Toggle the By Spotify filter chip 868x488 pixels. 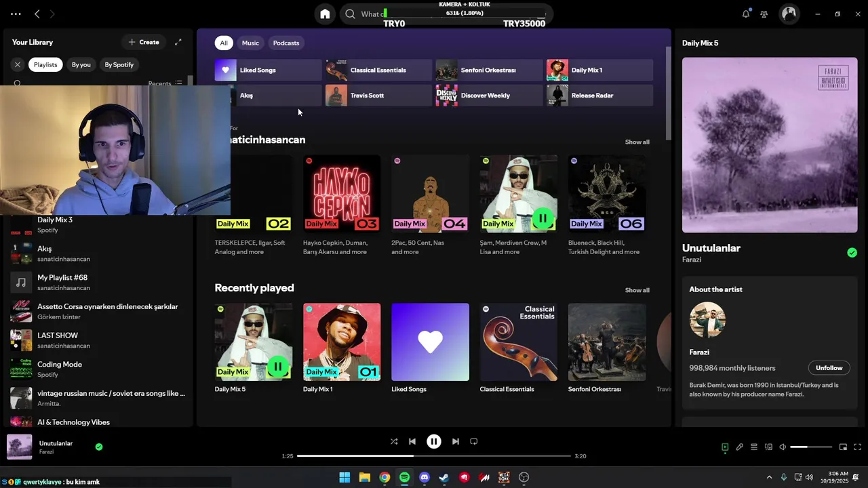click(119, 64)
